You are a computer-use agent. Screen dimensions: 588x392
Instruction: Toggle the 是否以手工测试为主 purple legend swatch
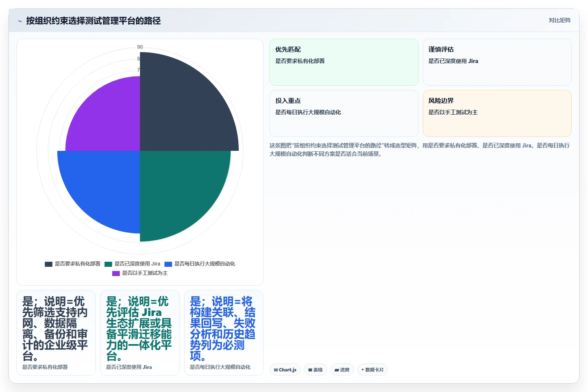(x=116, y=273)
